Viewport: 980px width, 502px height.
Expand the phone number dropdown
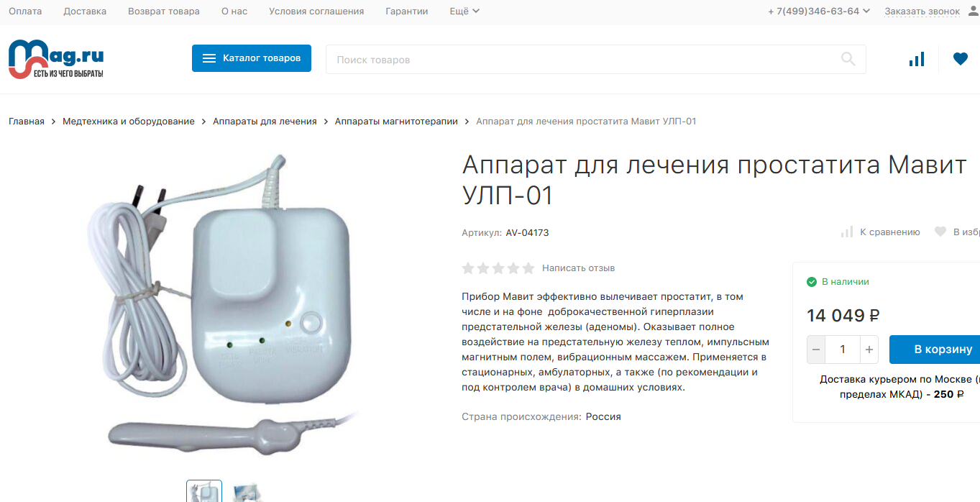(x=819, y=11)
